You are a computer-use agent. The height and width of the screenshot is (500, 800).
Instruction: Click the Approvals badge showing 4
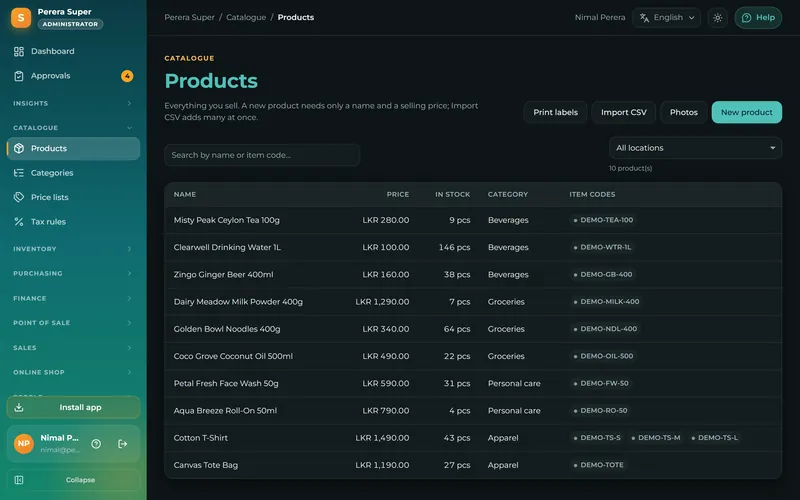tap(127, 76)
